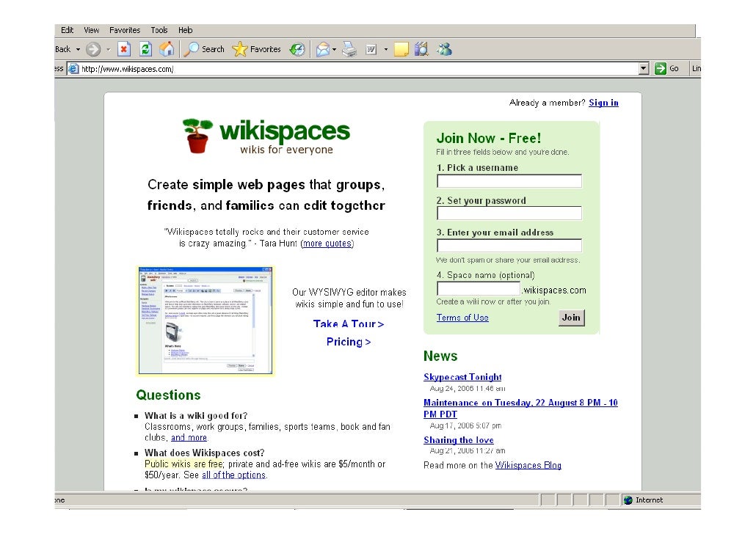
Task: Open the Pricing link
Action: [348, 342]
